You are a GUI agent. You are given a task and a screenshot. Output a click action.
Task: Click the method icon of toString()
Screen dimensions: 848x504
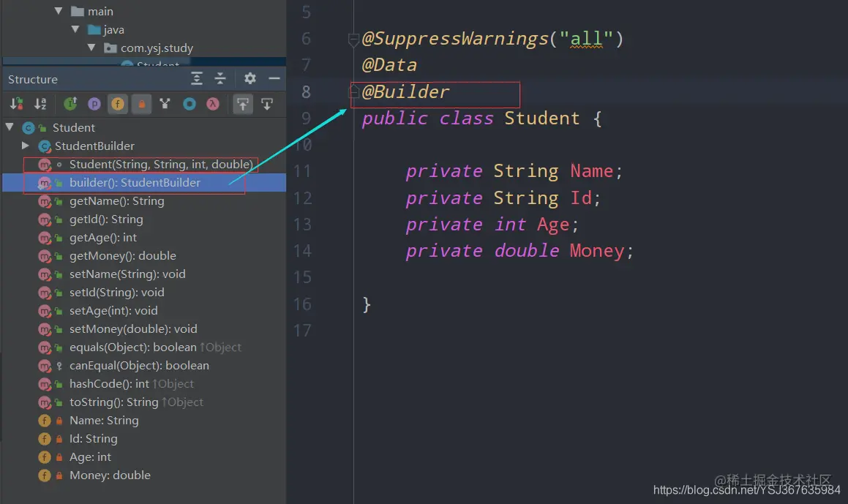pos(45,402)
